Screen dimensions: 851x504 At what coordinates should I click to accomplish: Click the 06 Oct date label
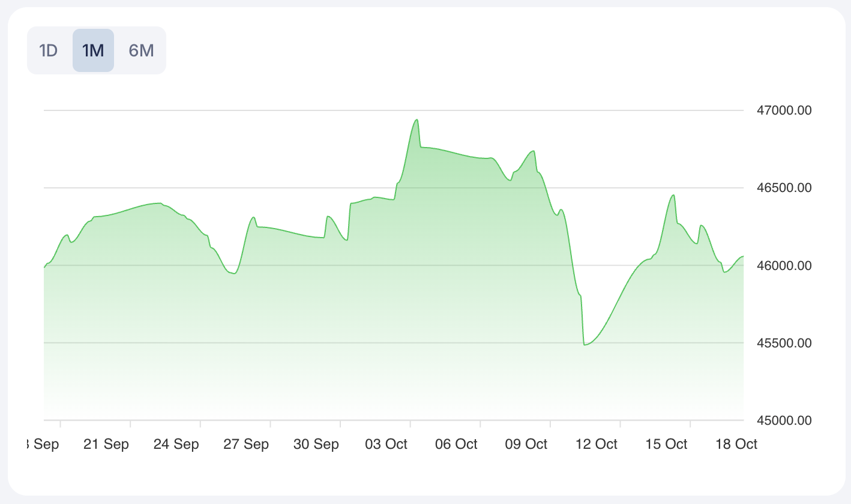click(456, 444)
